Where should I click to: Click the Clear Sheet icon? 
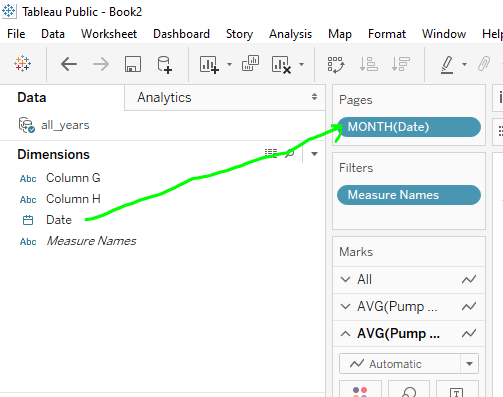(x=281, y=64)
